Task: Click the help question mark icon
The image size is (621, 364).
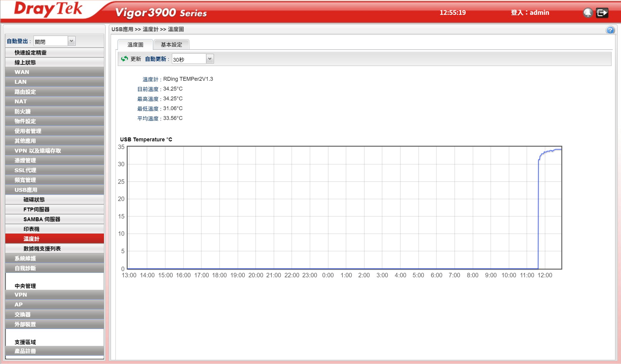Action: click(x=610, y=30)
